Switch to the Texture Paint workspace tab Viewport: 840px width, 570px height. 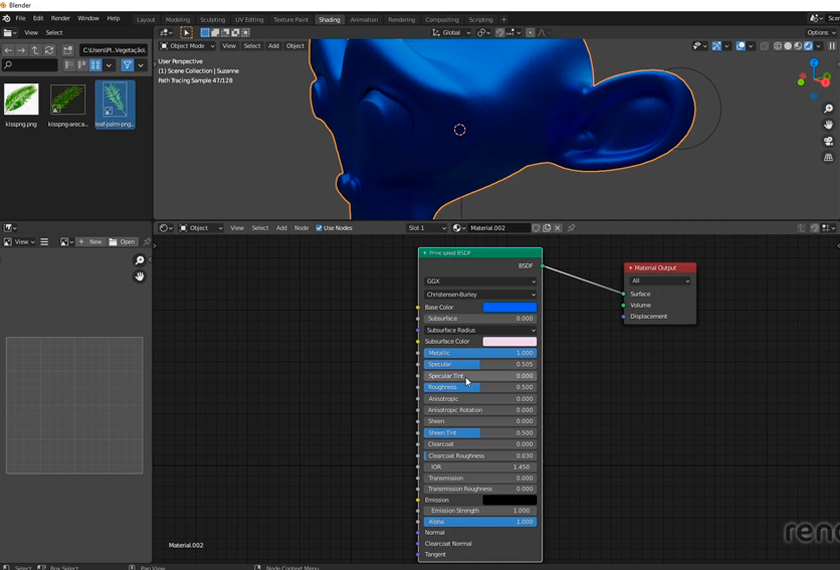pyautogui.click(x=290, y=19)
